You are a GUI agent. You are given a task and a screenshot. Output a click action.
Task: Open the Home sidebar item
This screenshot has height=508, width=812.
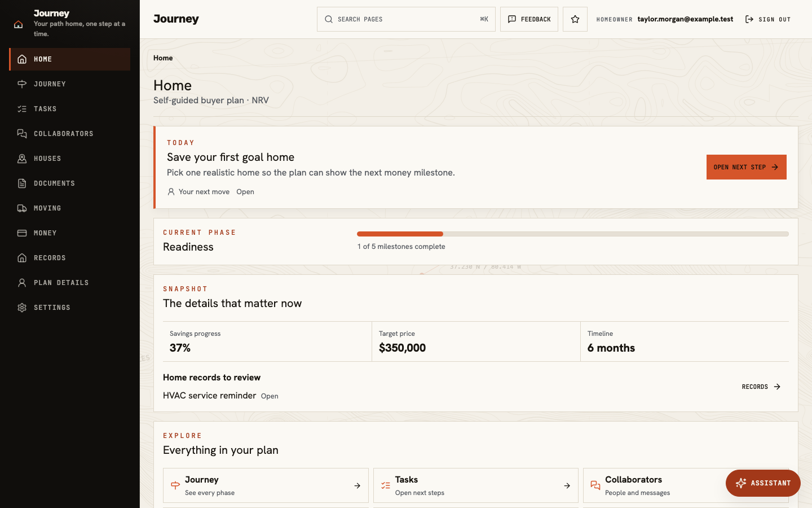click(x=70, y=59)
